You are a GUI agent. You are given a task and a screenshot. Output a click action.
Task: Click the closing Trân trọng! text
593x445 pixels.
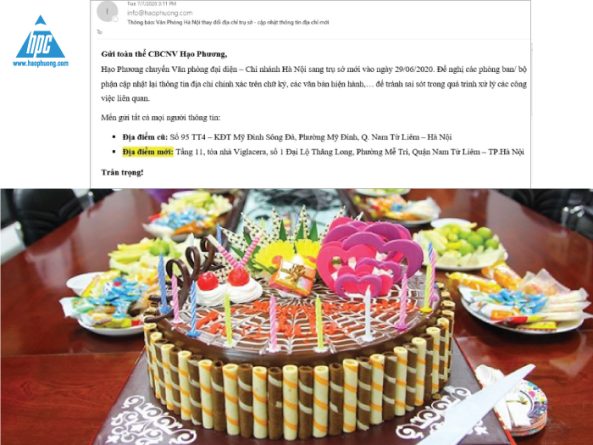[x=122, y=172]
